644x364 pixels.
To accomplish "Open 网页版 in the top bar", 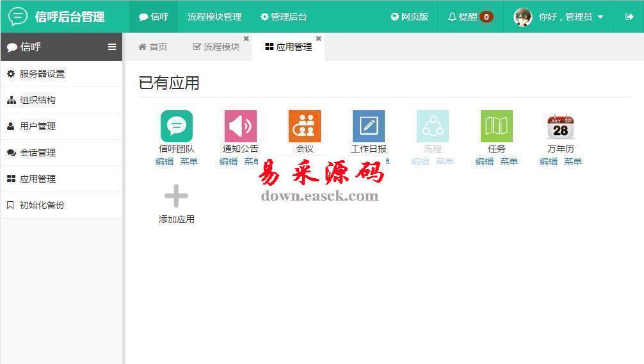I will click(410, 17).
